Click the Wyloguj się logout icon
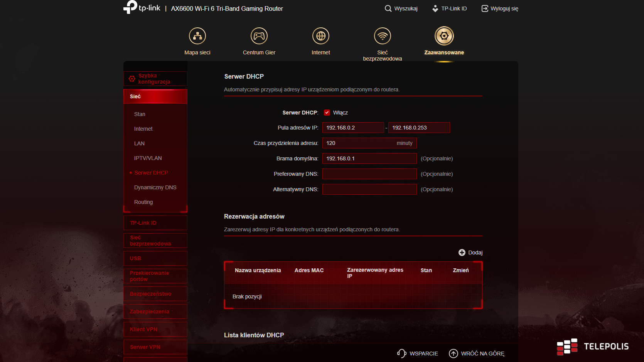Viewport: 644px width, 362px height. coord(485,8)
